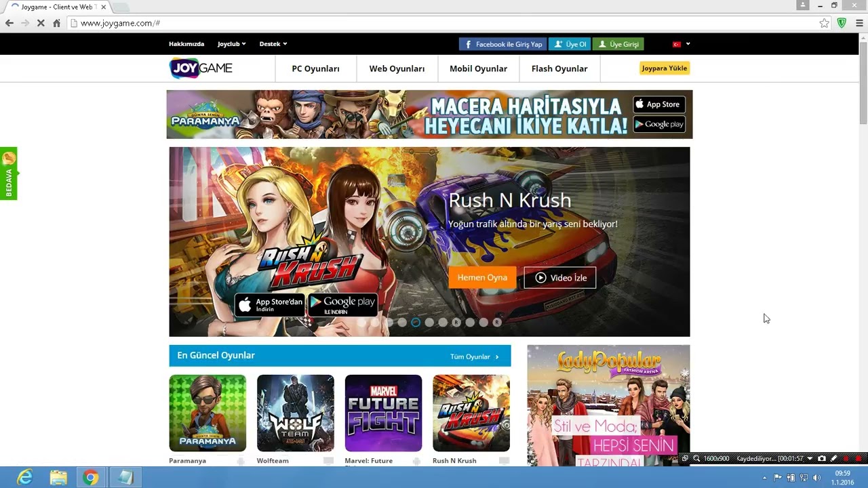Screen dimensions: 868x488
Task: Click the En Güncel Oyunlar heading
Action: [216, 355]
